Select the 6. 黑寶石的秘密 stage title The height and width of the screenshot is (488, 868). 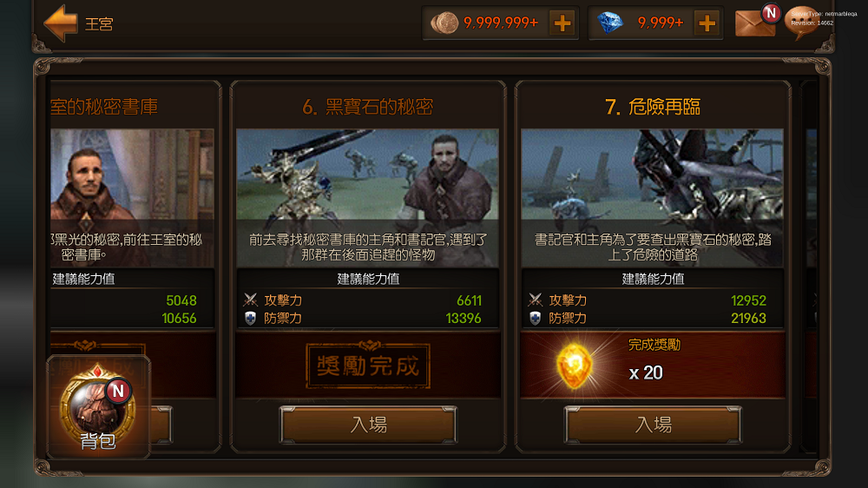point(367,106)
